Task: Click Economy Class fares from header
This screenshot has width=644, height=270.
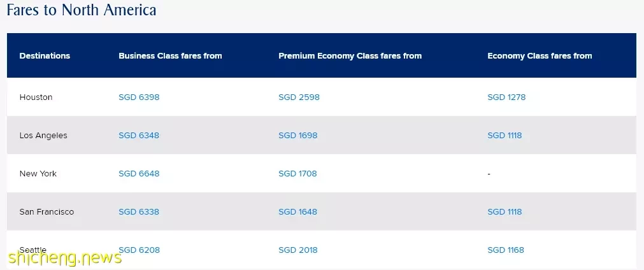Action: pyautogui.click(x=540, y=56)
